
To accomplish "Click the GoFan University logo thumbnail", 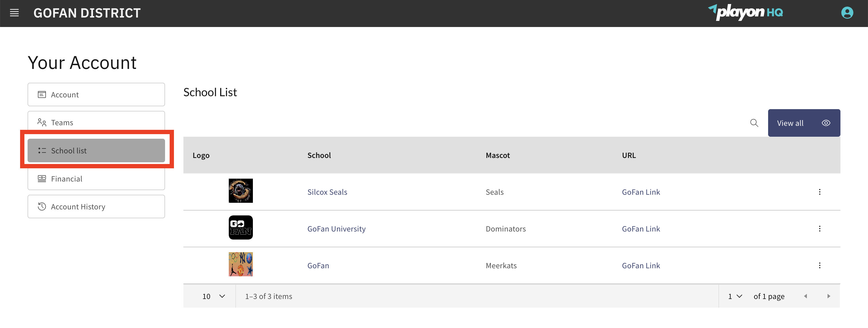I will tap(241, 227).
